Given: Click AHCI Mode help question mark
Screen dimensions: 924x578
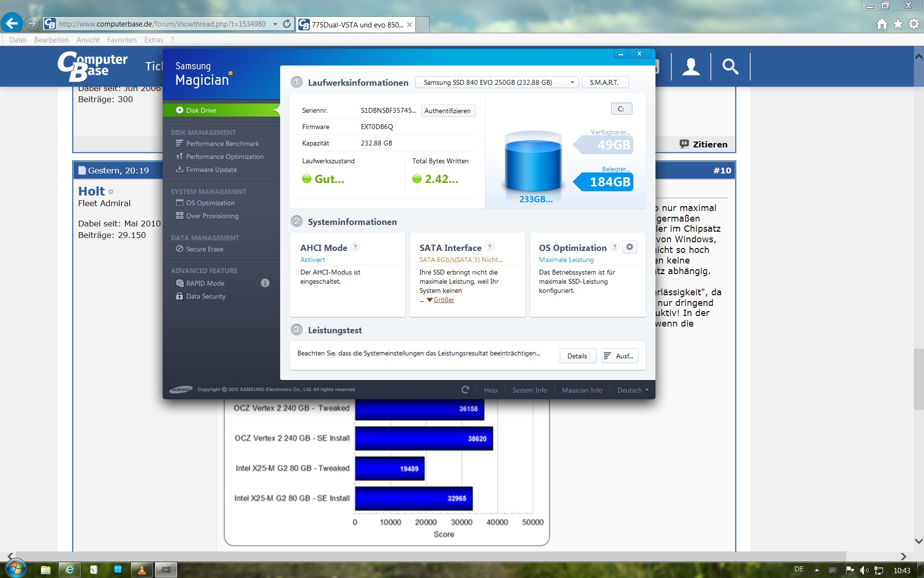Looking at the screenshot, I should 355,247.
